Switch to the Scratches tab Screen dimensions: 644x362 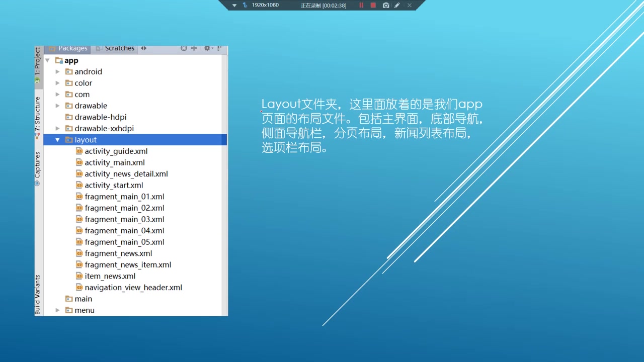click(x=115, y=48)
